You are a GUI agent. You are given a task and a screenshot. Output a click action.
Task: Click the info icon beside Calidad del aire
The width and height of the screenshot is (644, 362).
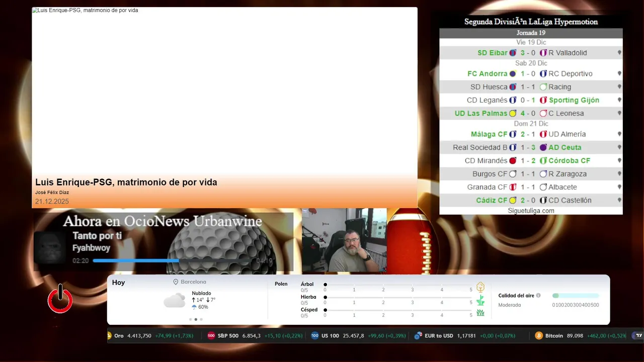point(538,296)
